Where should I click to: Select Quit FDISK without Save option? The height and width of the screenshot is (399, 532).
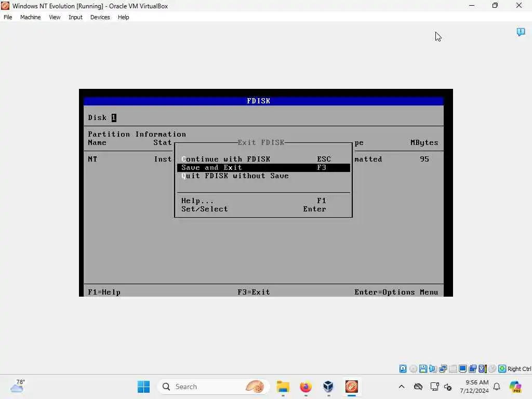[263, 176]
